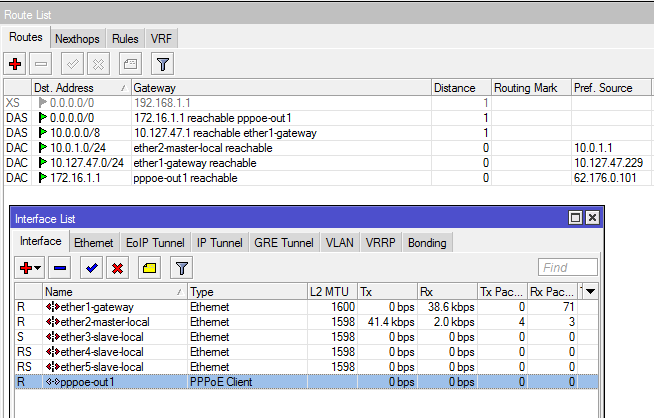Screen dimensions: 654x418
Task: Sort routes by Distance column header
Action: pyautogui.click(x=461, y=88)
